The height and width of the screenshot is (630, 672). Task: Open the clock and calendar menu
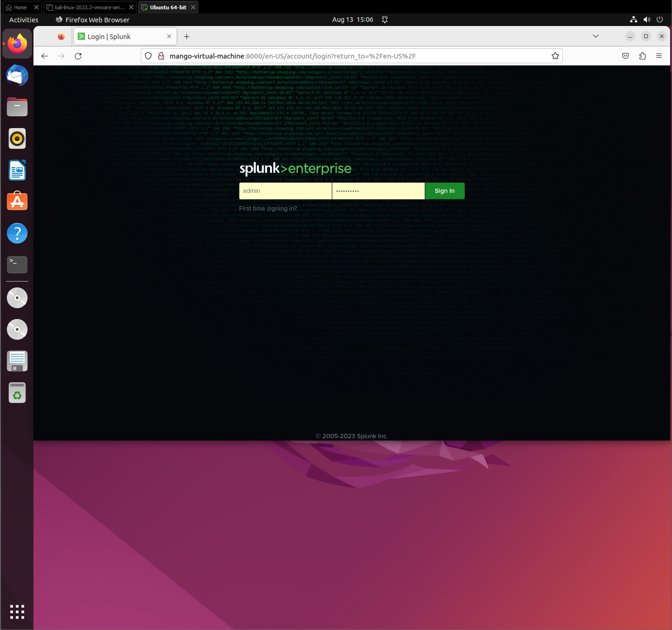(x=353, y=20)
